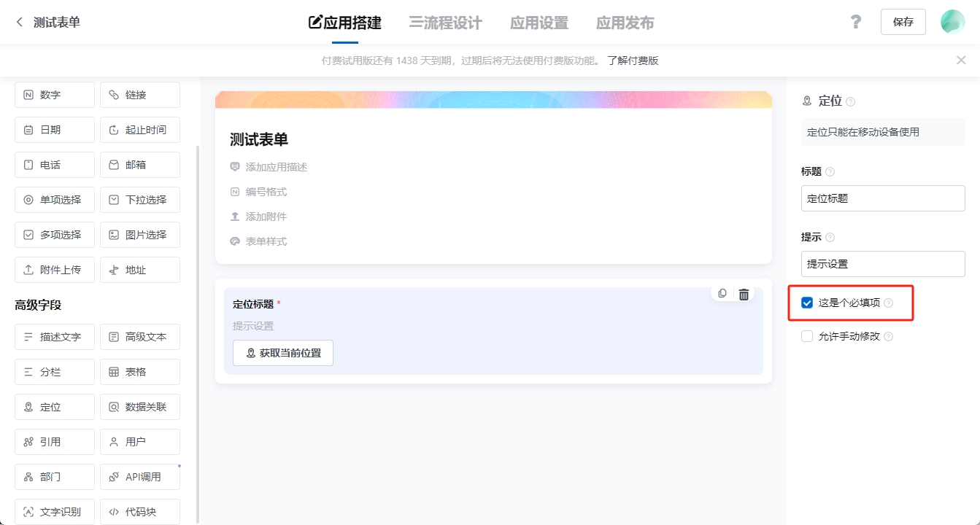
Task: Add a table (表格) advanced field
Action: [x=139, y=371]
